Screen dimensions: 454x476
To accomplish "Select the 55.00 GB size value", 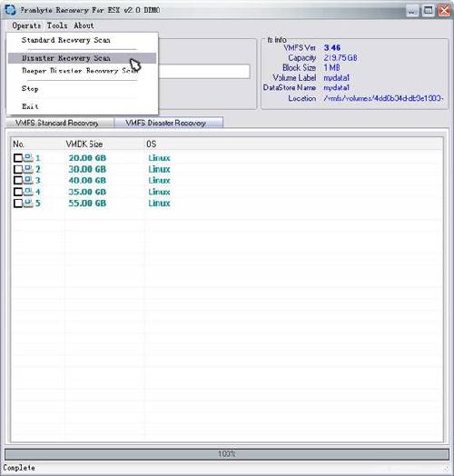I will coord(87,203).
